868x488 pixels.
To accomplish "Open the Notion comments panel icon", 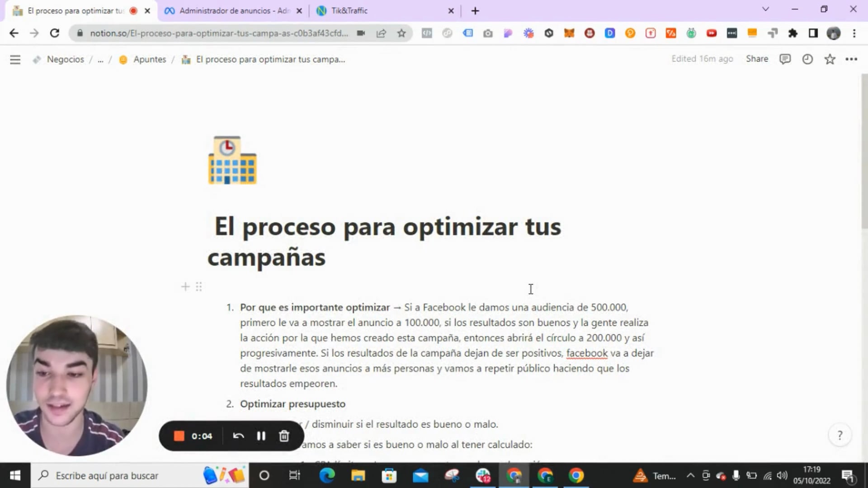I will tap(785, 59).
